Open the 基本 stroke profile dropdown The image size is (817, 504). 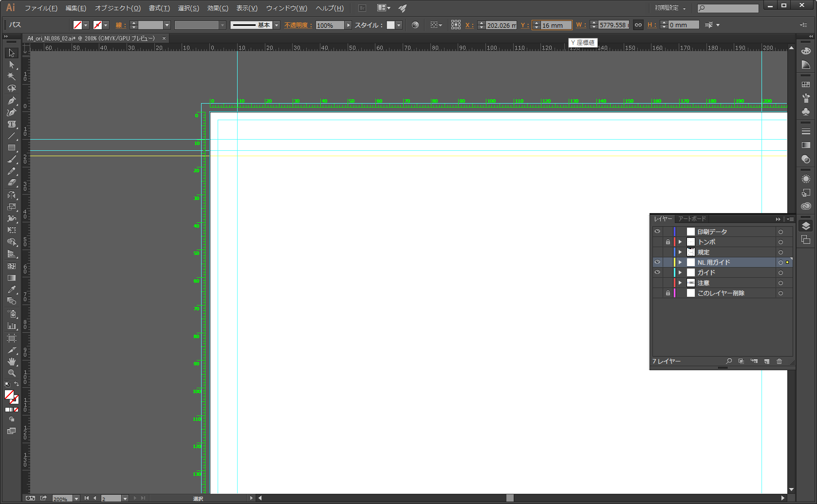click(277, 25)
